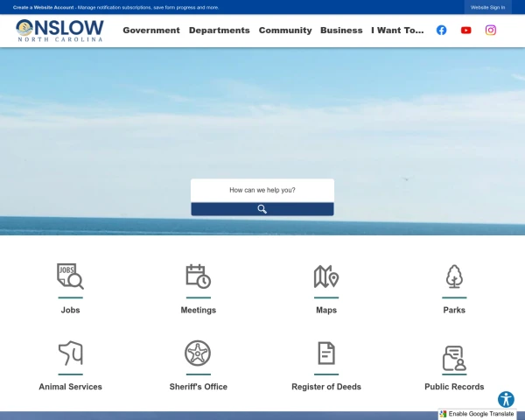Click the Parks tree icon
Viewport: 525px width, 420px height.
[454, 276]
